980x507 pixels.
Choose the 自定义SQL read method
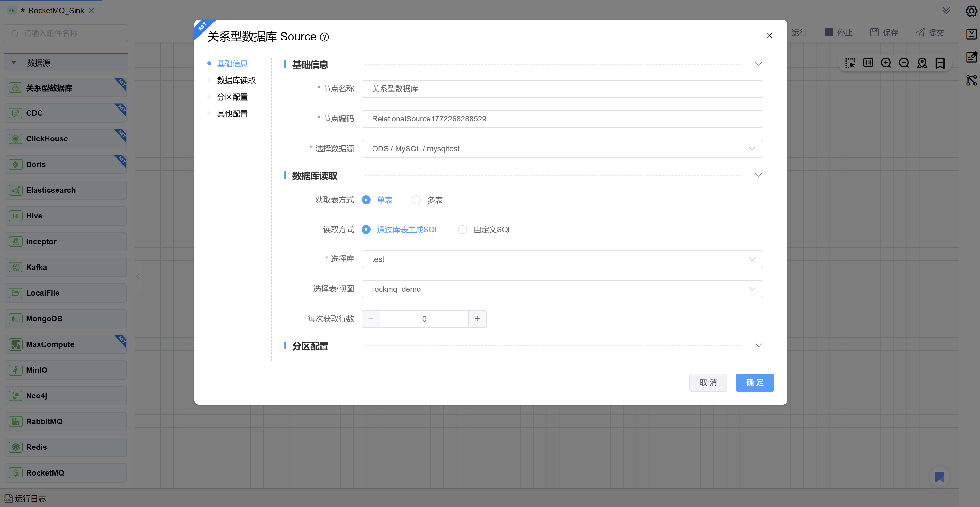tap(462, 229)
